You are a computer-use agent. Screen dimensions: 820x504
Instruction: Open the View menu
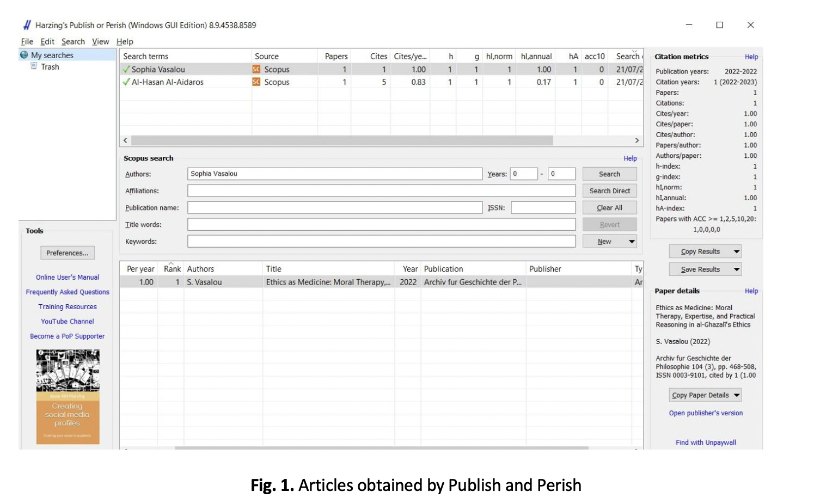pos(100,41)
